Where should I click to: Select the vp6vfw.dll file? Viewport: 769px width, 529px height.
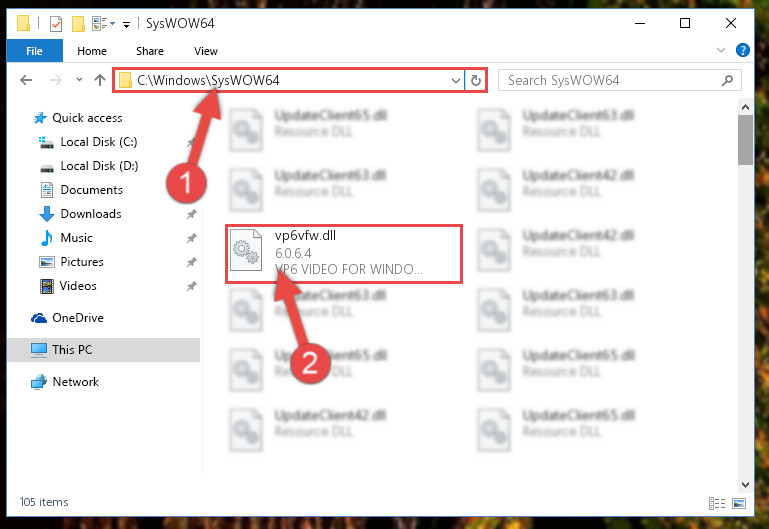pyautogui.click(x=344, y=253)
